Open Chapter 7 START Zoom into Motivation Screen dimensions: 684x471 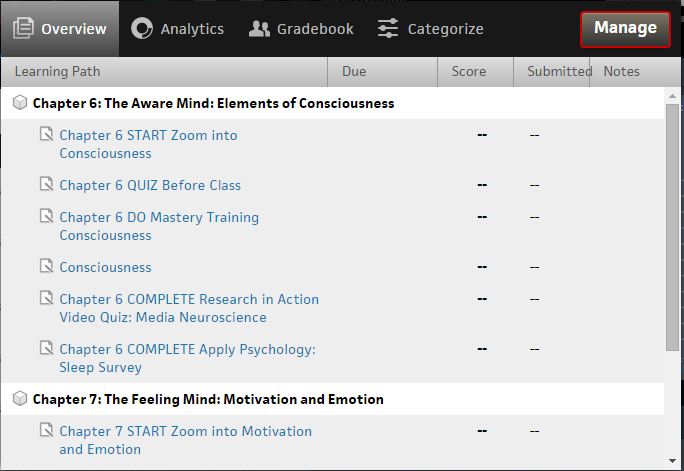click(185, 431)
